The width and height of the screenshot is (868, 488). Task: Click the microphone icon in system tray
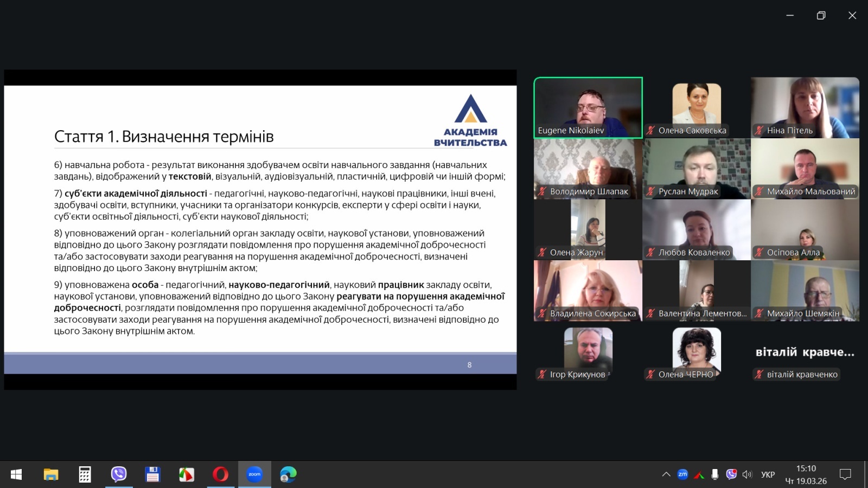click(715, 474)
